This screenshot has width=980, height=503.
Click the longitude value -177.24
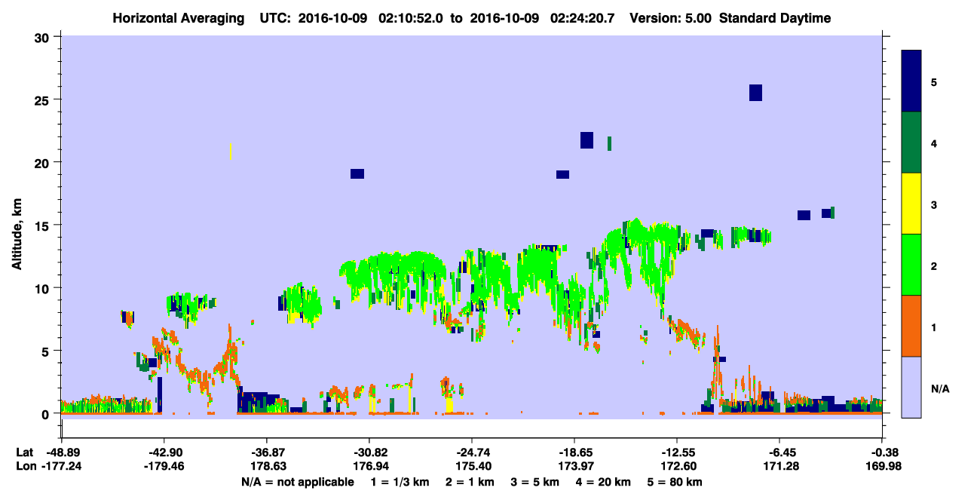click(x=62, y=466)
